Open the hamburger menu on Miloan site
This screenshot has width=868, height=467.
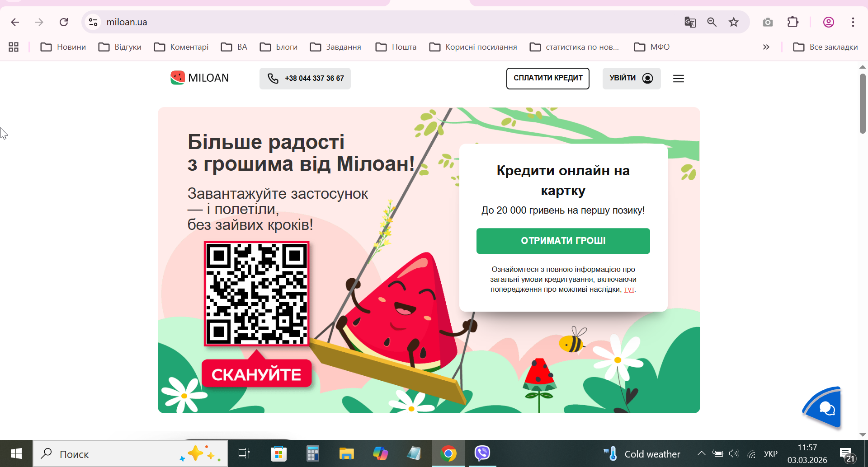pos(679,79)
